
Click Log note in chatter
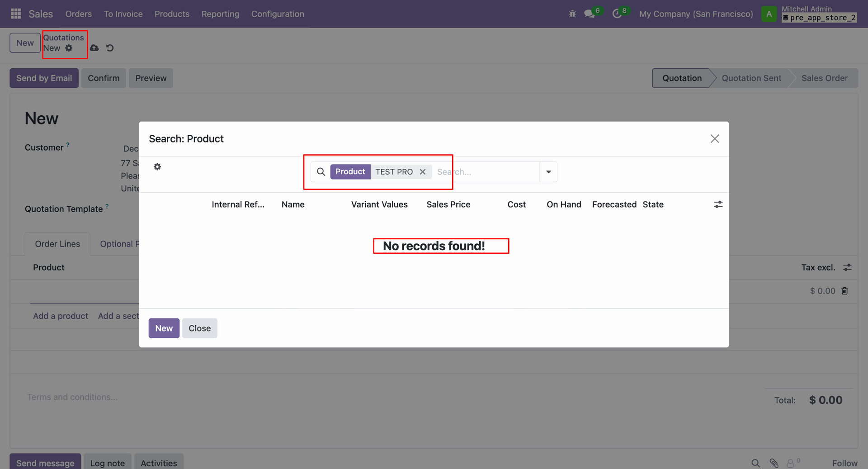(108, 462)
